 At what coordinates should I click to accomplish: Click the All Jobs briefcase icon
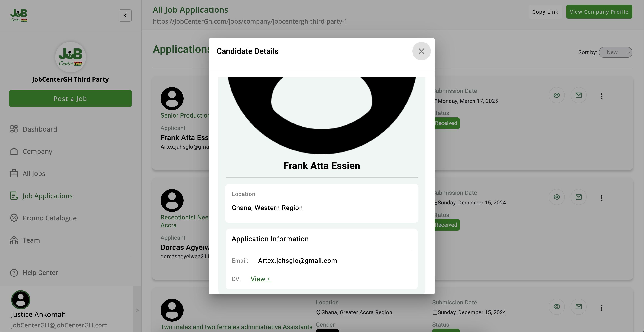pos(14,173)
